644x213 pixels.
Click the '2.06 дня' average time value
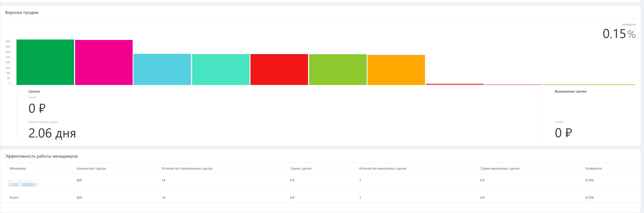pos(52,133)
